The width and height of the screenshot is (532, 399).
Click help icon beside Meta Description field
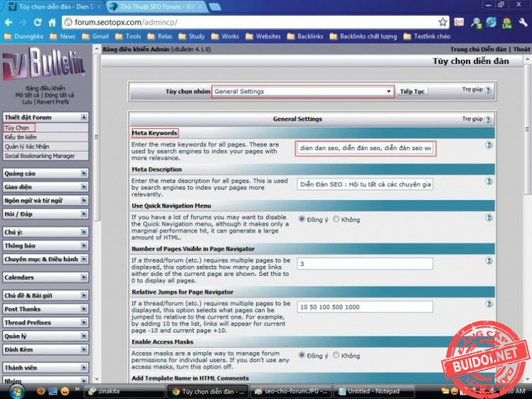[489, 181]
